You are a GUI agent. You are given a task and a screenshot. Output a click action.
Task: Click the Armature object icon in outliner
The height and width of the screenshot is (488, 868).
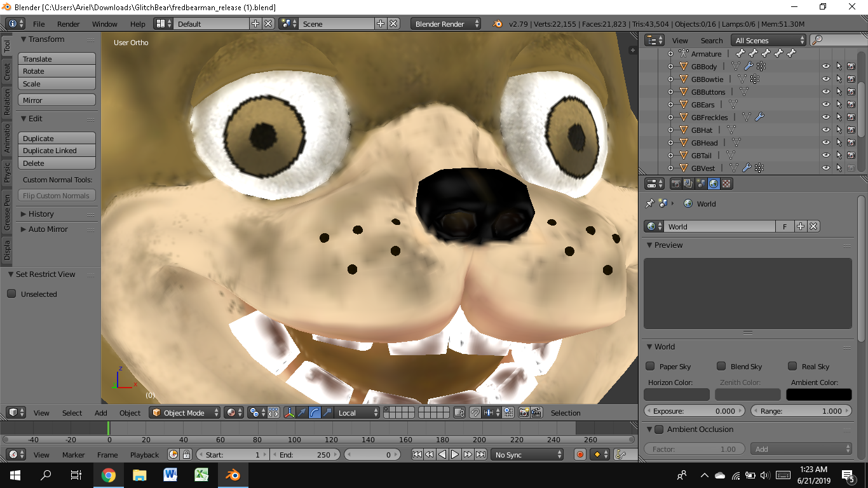click(x=684, y=54)
